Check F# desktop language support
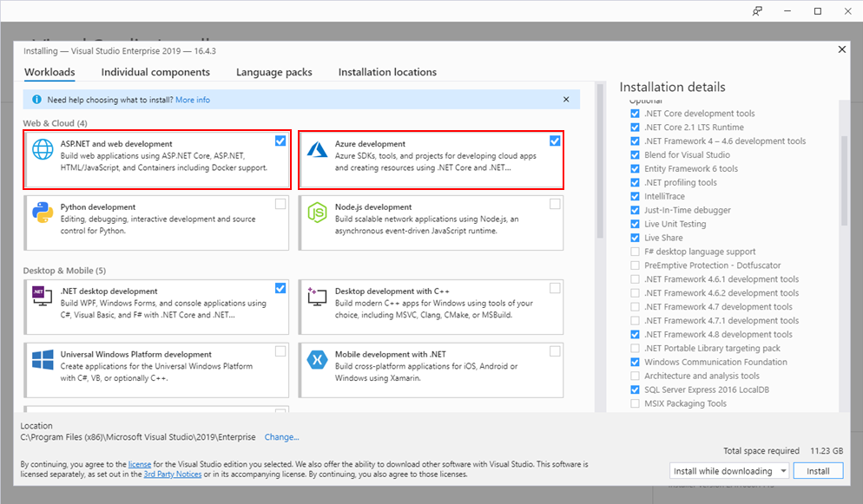The height and width of the screenshot is (504, 863). 636,252
